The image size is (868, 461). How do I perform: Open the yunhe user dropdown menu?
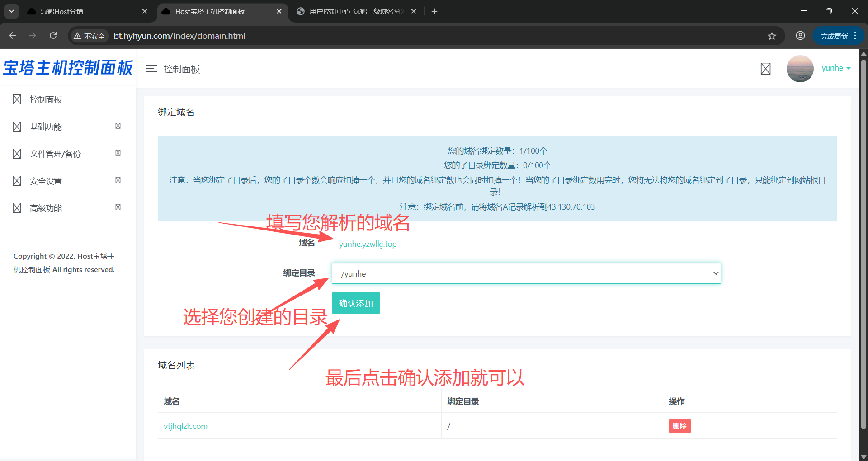[836, 68]
